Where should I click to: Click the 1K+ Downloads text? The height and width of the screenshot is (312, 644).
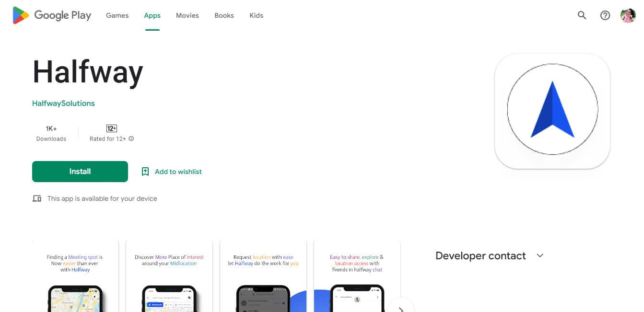click(x=51, y=134)
